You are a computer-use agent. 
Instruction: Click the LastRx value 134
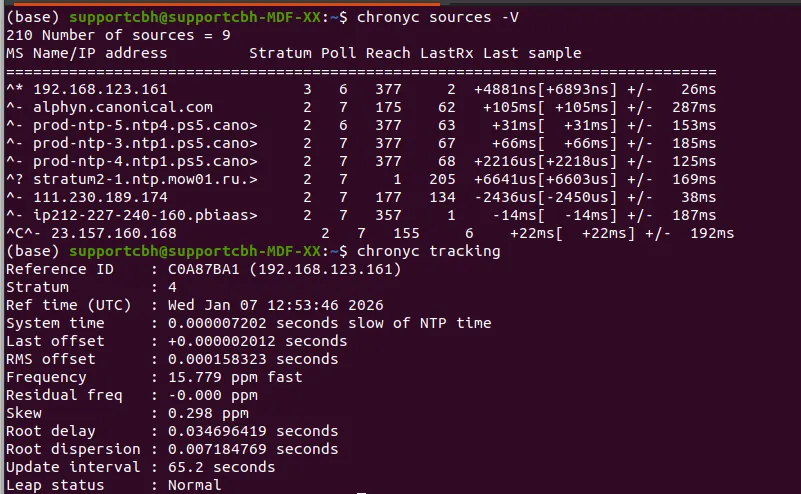(442, 197)
